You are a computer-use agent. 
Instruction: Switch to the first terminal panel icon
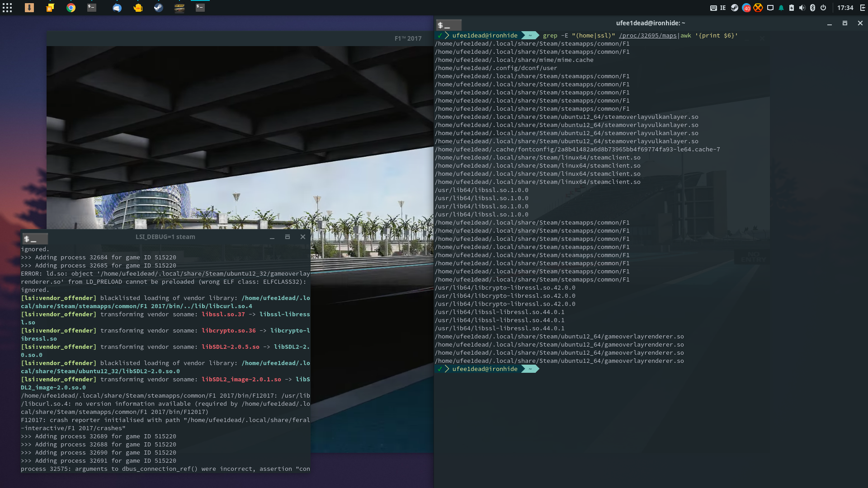[x=92, y=8]
